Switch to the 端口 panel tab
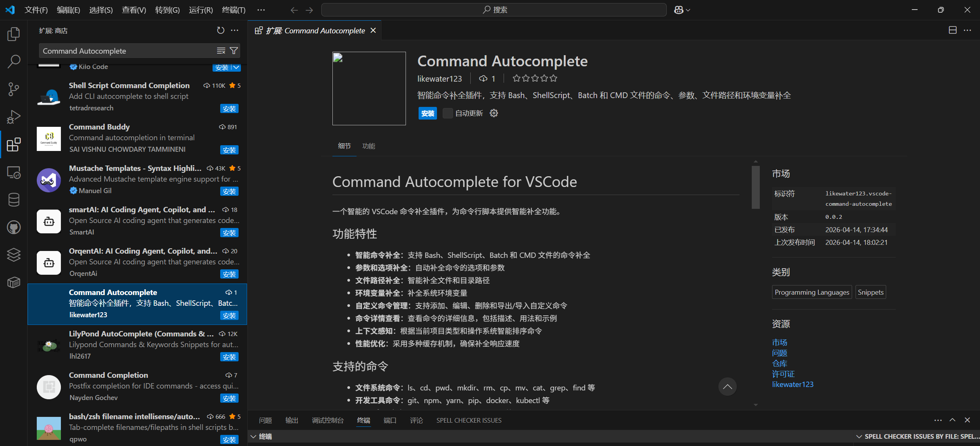This screenshot has width=980, height=446. [390, 420]
